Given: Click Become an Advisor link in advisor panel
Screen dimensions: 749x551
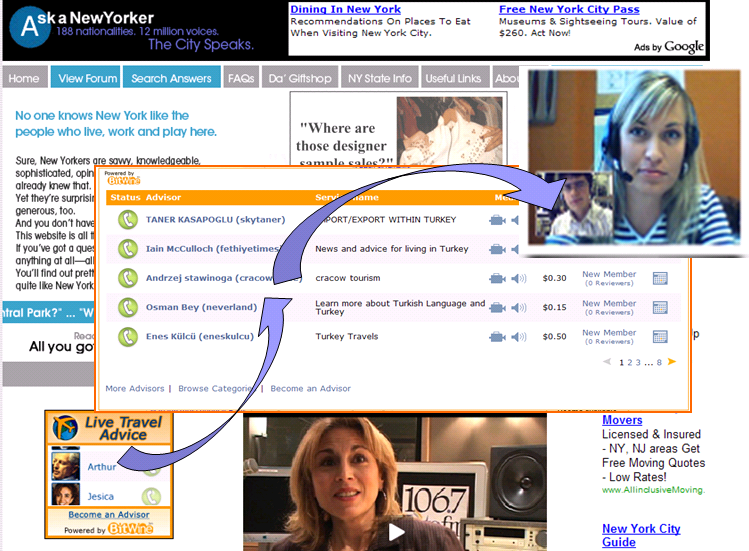Looking at the screenshot, I should pyautogui.click(x=310, y=389).
